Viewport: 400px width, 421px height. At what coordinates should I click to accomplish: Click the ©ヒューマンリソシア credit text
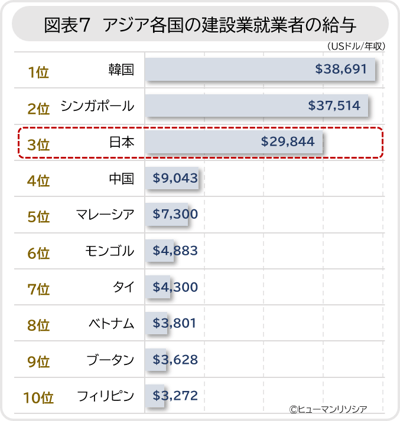click(328, 409)
